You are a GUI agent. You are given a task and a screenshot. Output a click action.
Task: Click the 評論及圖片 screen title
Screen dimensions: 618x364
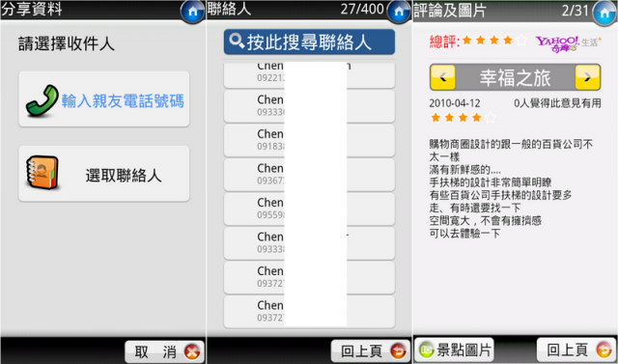click(450, 11)
